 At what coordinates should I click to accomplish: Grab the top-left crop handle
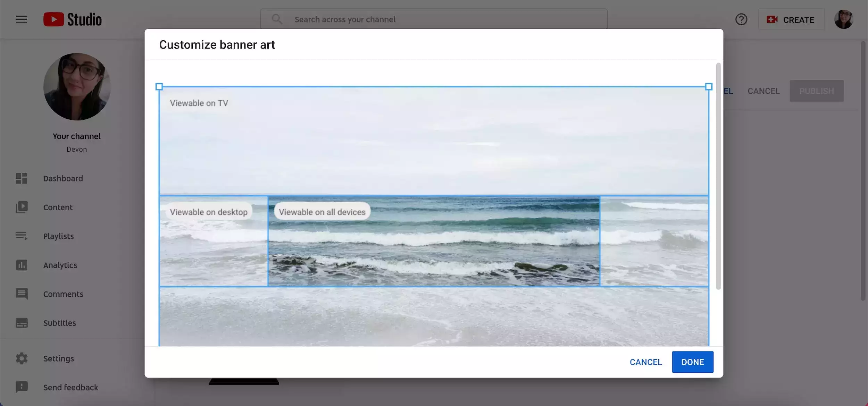[159, 87]
